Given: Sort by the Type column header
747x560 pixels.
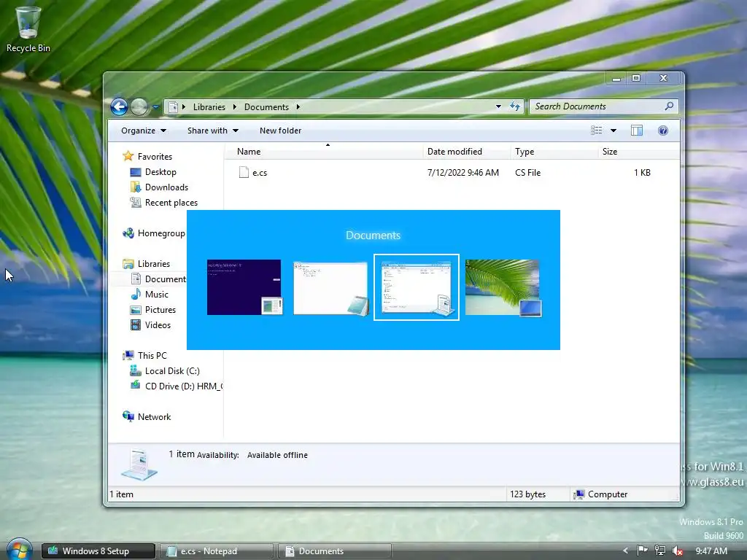Looking at the screenshot, I should (x=554, y=152).
